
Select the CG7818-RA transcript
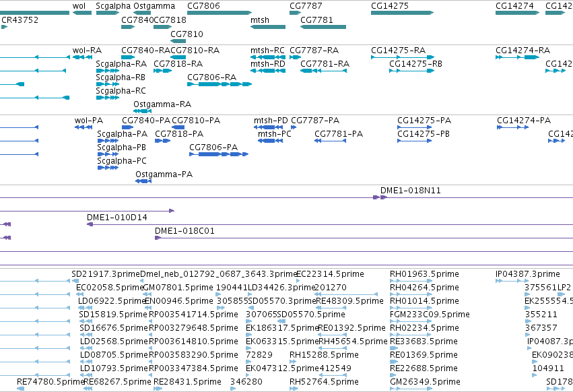pos(163,71)
